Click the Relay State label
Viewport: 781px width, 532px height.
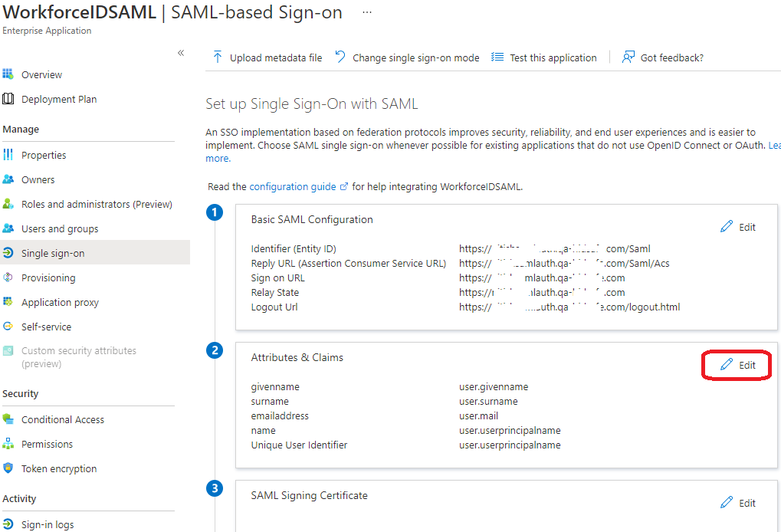click(x=274, y=292)
